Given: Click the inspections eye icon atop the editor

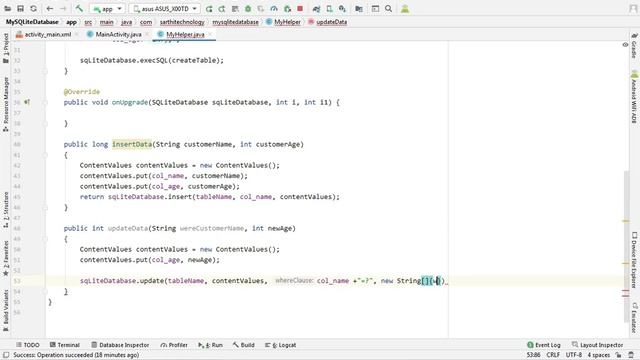Looking at the screenshot, I should click(x=625, y=44).
